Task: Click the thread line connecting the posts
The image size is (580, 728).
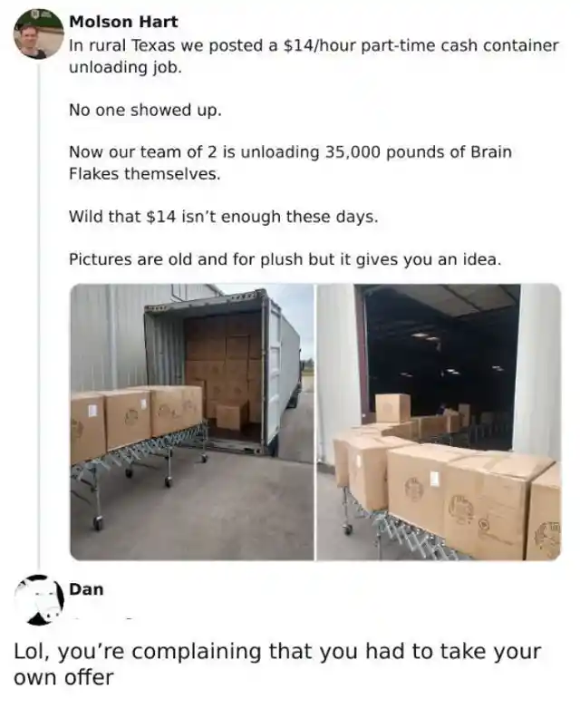Action: point(39,315)
